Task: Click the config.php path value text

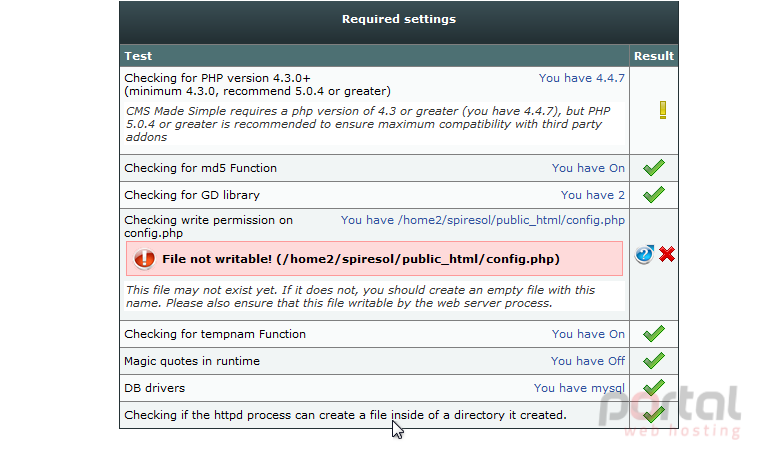Action: pyautogui.click(x=483, y=220)
